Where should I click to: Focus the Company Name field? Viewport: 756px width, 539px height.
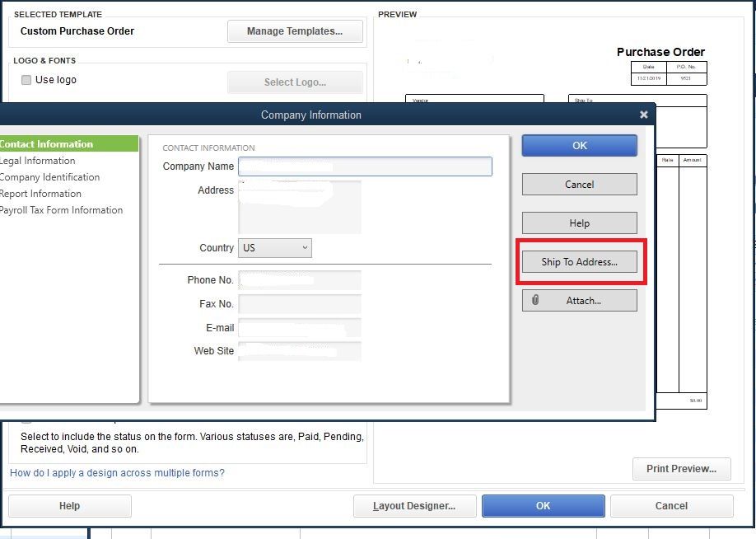pos(365,166)
